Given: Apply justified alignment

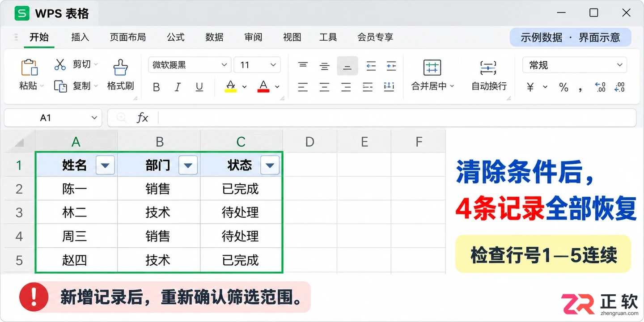Looking at the screenshot, I should click(x=368, y=87).
